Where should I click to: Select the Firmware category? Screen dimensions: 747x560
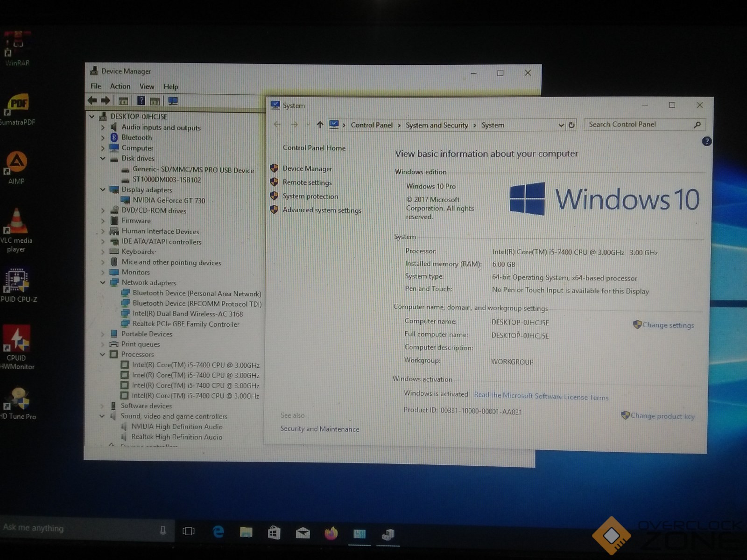click(136, 221)
